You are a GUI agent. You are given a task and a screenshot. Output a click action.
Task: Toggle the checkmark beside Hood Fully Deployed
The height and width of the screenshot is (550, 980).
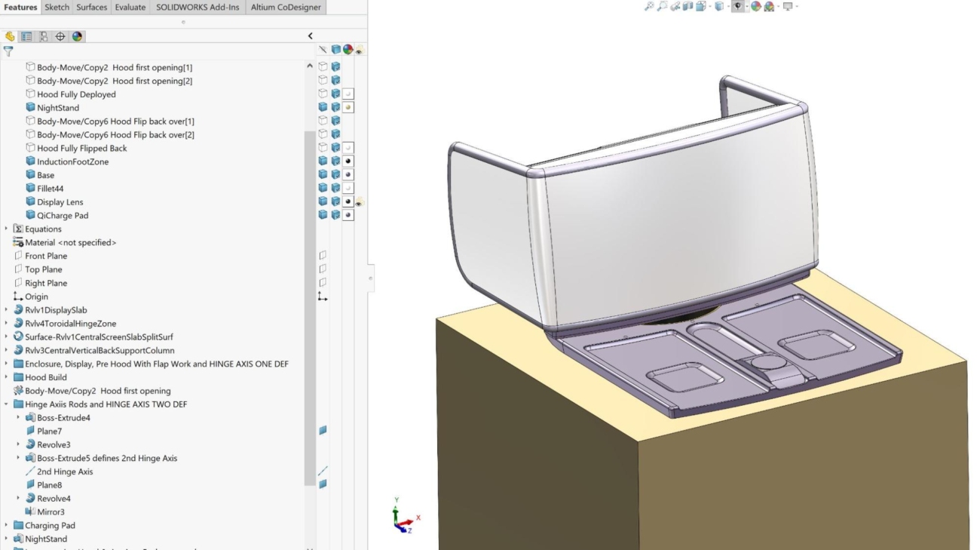(x=346, y=94)
